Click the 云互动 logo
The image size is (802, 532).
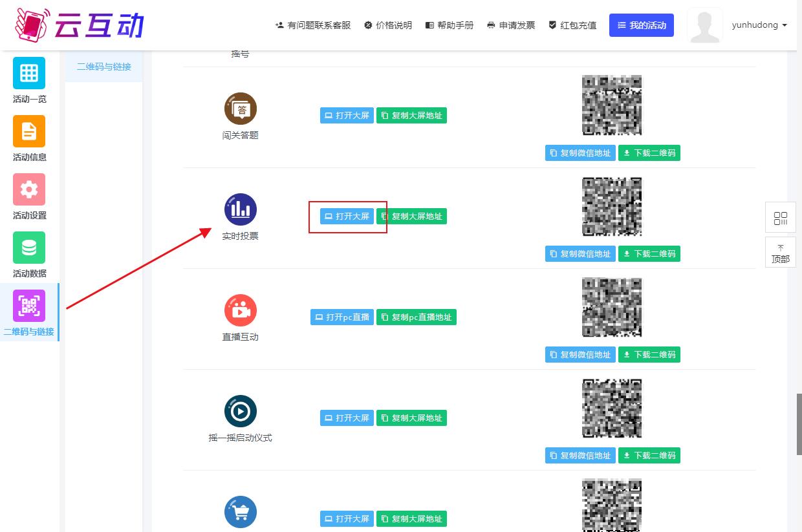pos(79,24)
